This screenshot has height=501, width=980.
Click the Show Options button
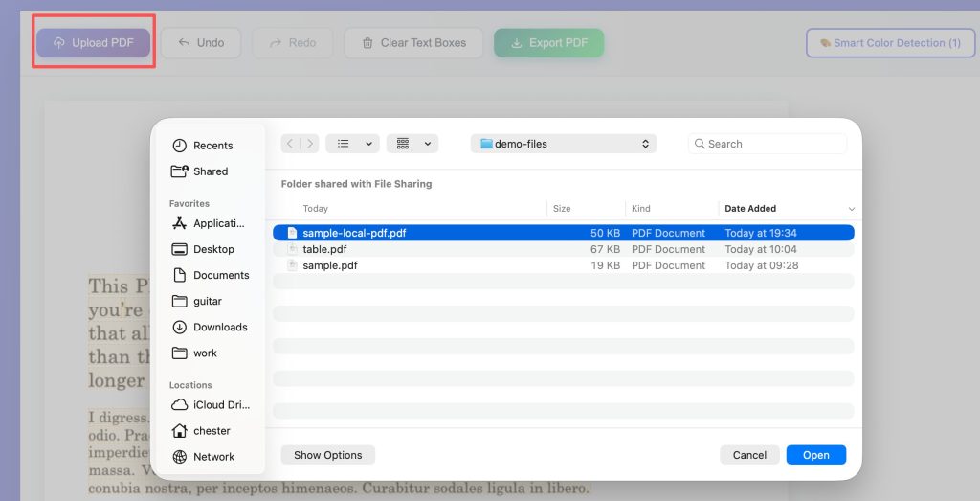(328, 455)
